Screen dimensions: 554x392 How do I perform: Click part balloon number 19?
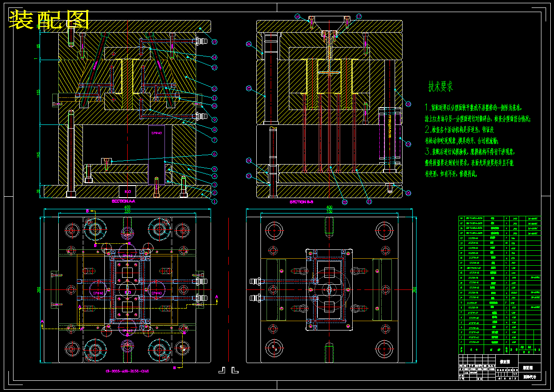pyautogui.click(x=408, y=144)
